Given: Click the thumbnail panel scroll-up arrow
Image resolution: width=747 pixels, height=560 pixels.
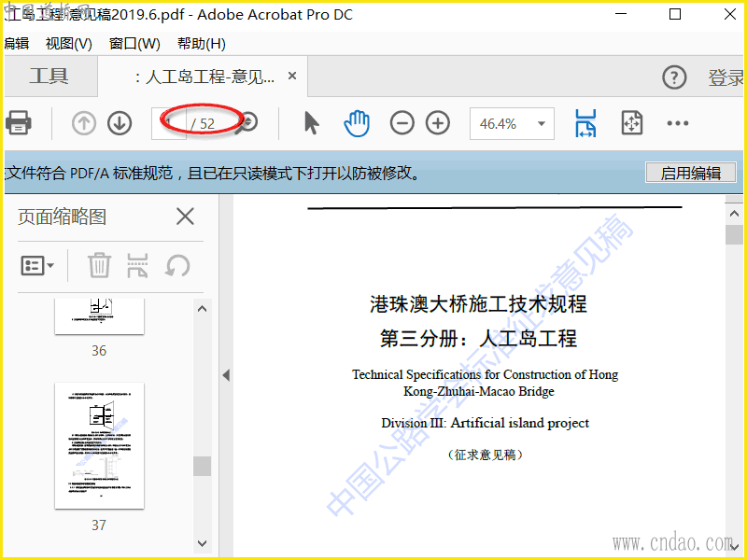Looking at the screenshot, I should coord(202,309).
